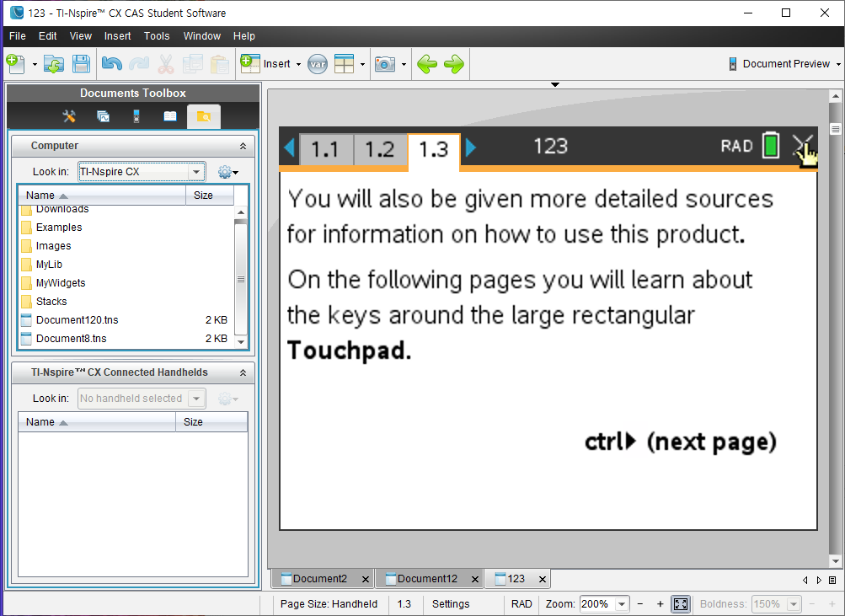Select the Content Explorer folder tab
Viewport: 845px width, 616px height.
point(204,116)
